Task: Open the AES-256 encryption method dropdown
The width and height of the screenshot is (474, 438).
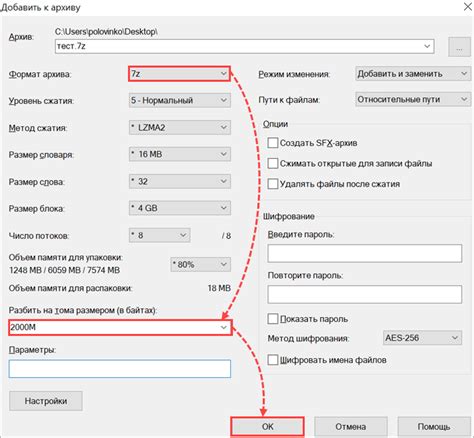Action: [x=422, y=338]
